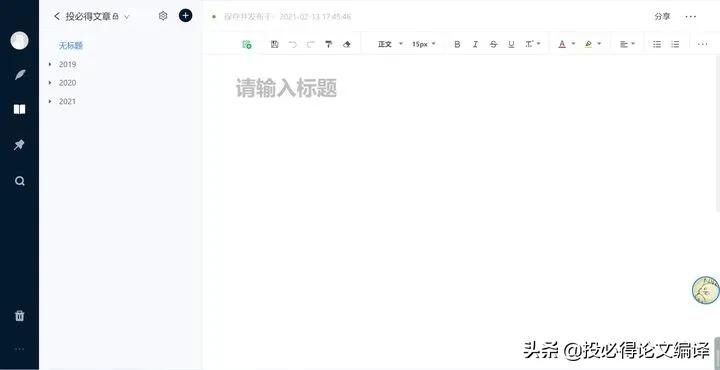Toggle strikethrough formatting
Screen dimensions: 720x370
(x=493, y=44)
